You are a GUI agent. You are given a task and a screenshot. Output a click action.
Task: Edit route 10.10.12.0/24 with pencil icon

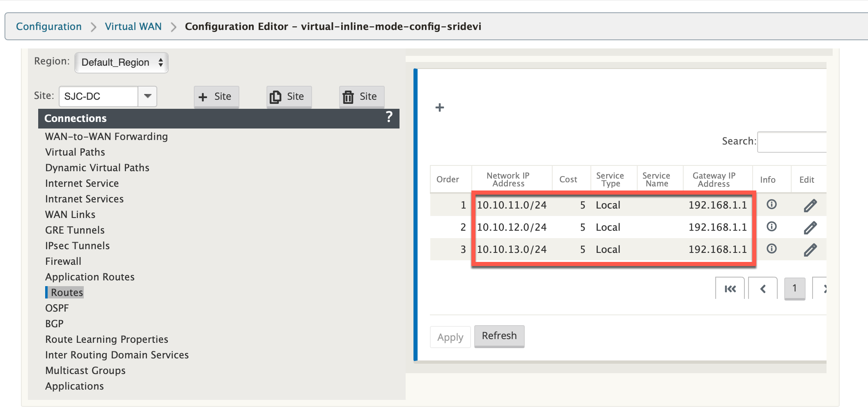(810, 227)
